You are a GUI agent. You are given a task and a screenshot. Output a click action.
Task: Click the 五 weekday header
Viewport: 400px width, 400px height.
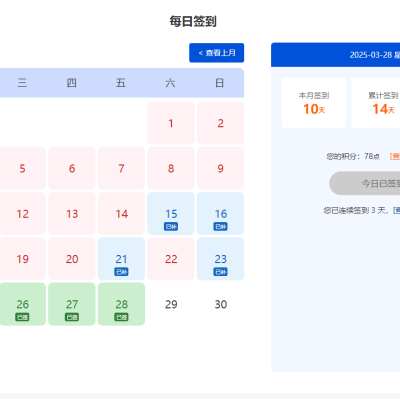(121, 83)
